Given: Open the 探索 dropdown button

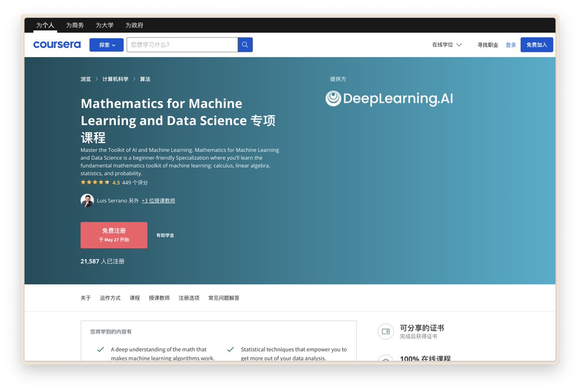Looking at the screenshot, I should [x=106, y=45].
